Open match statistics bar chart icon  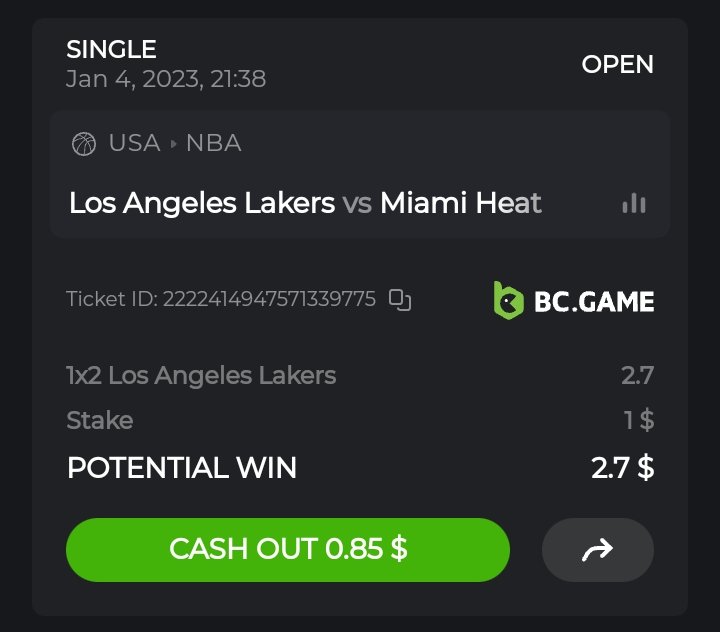633,203
